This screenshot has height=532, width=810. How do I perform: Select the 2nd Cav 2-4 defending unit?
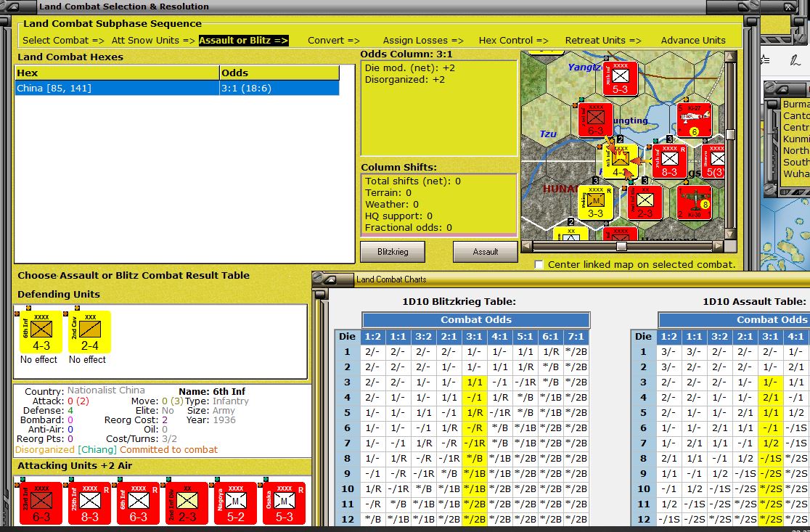(89, 332)
